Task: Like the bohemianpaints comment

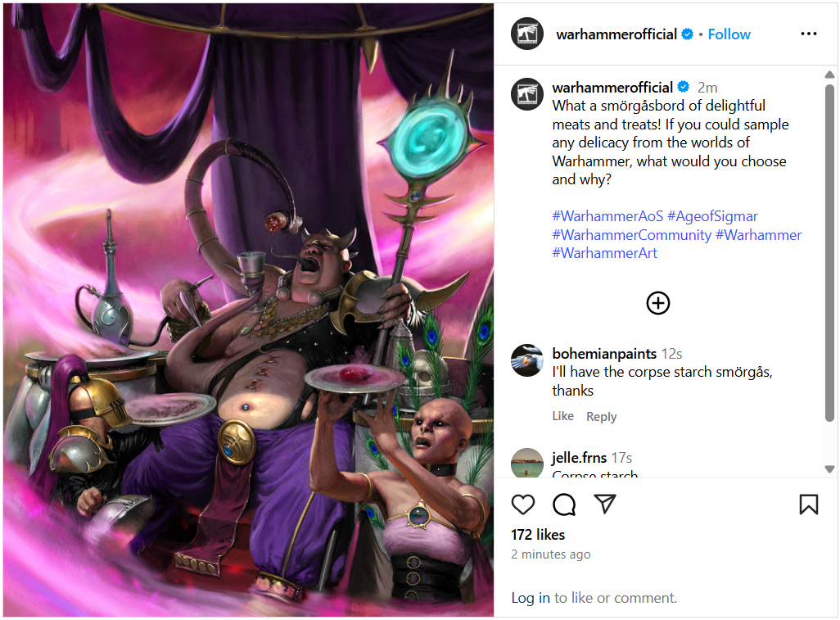Action: (562, 416)
